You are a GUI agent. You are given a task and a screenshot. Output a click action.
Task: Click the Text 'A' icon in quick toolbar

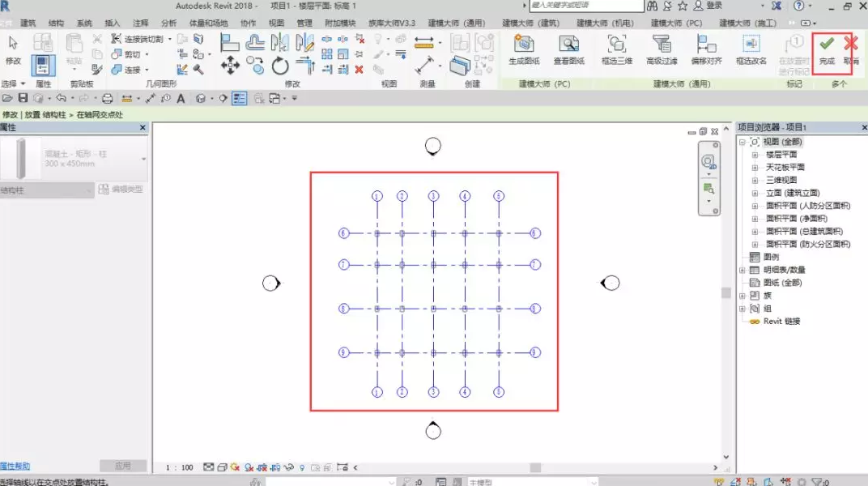[x=181, y=99]
